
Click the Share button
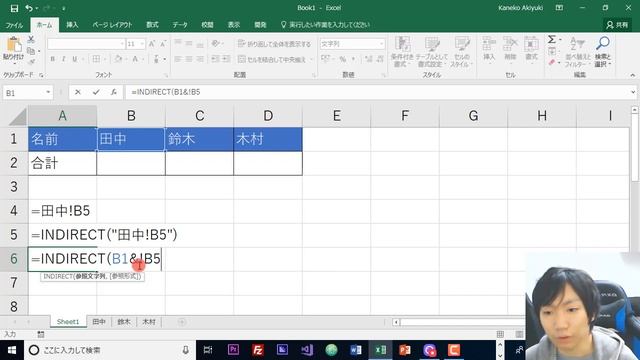[617, 25]
